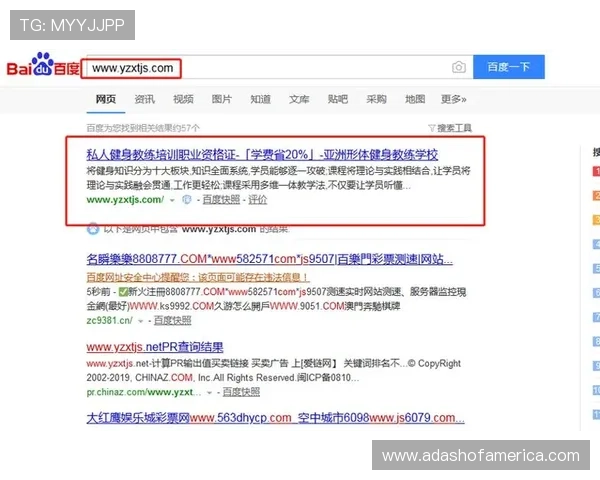Select the 网页 tab
Viewport: 600px width, 480px height.
click(106, 100)
